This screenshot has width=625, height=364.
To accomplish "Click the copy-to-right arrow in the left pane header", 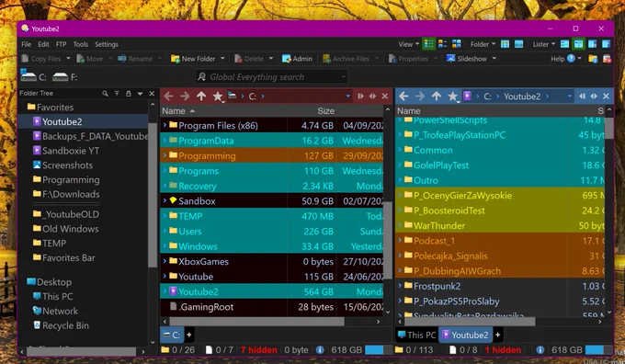I will click(360, 97).
